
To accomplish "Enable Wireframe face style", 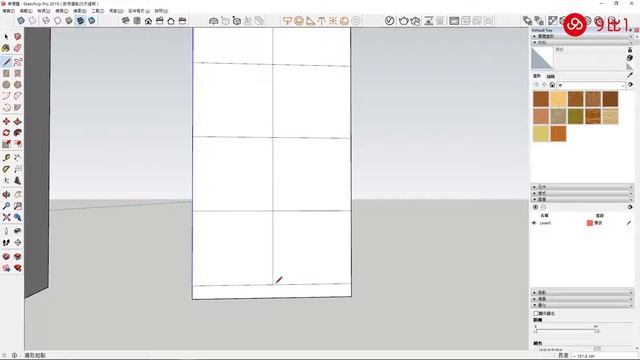I will coord(46,20).
